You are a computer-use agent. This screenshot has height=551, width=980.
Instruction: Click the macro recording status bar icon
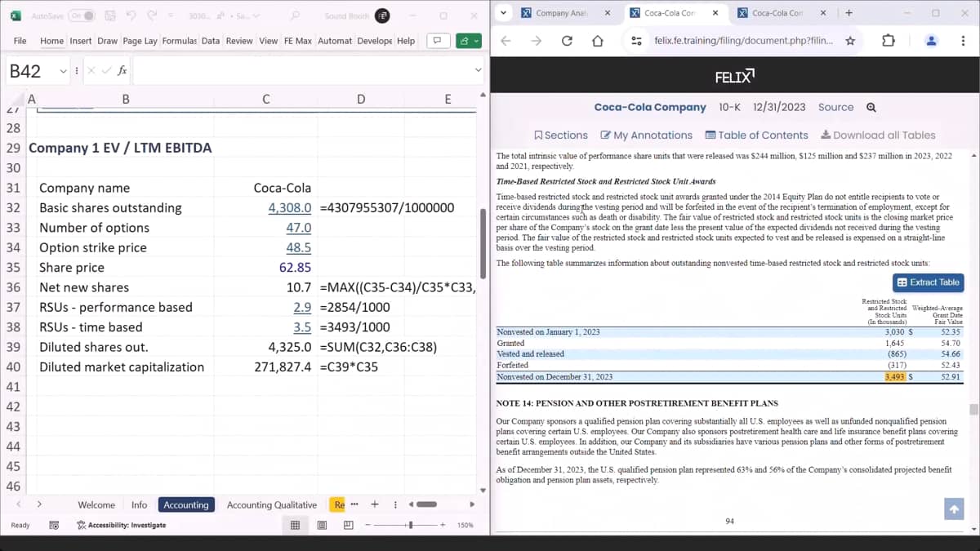pos(54,526)
